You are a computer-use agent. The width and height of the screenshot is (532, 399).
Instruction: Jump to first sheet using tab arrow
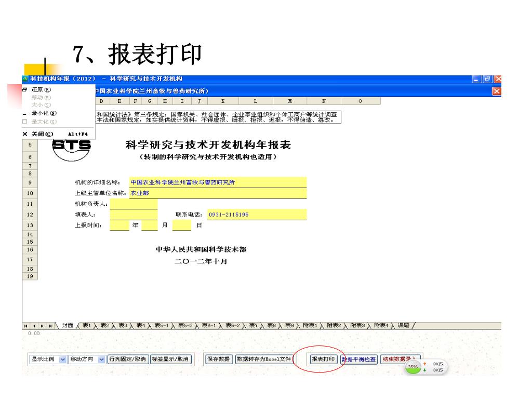point(26,326)
